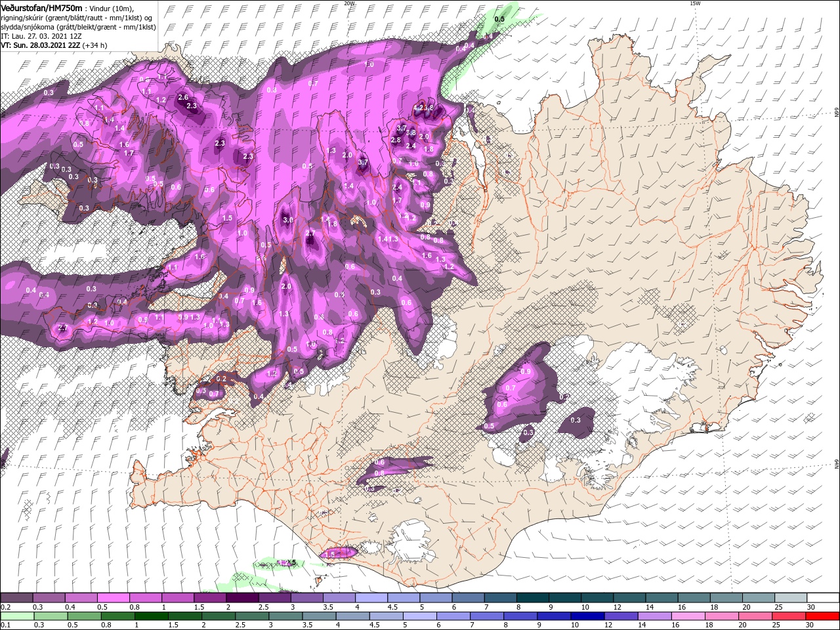Click the 4.5 label on upper legend row

tap(392, 607)
